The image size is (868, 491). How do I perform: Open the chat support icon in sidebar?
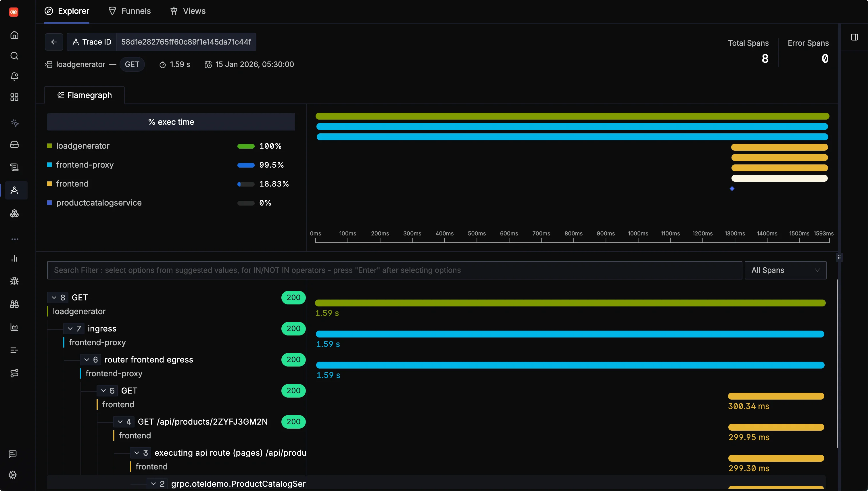pos(13,454)
